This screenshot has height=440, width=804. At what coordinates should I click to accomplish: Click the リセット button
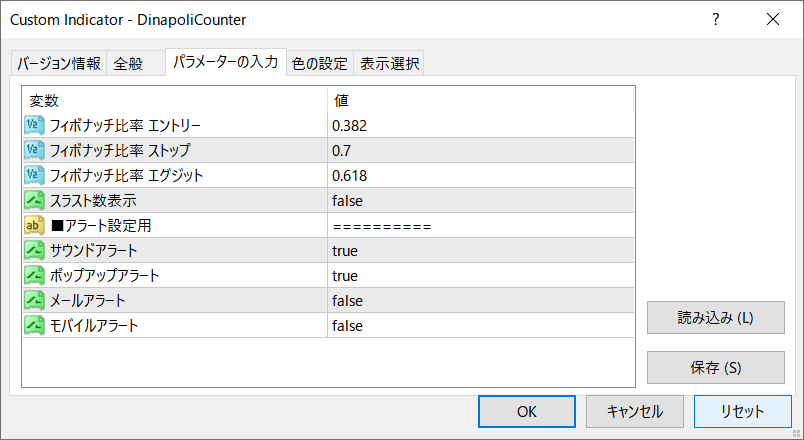coord(742,411)
